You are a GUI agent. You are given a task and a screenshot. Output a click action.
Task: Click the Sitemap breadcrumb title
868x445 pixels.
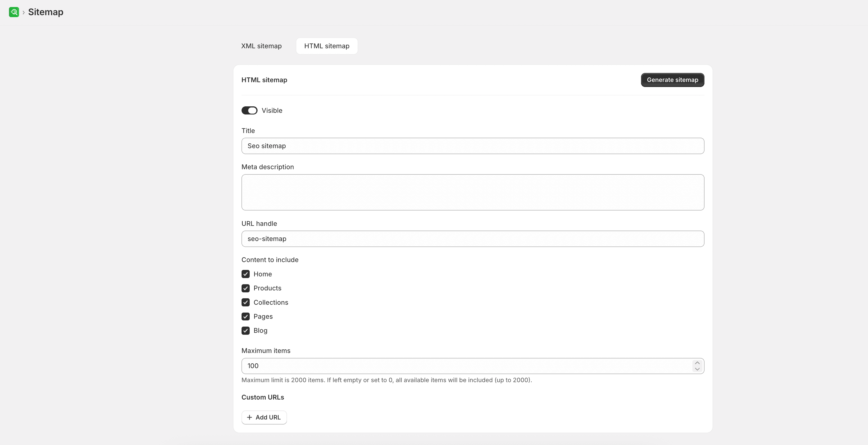click(x=46, y=12)
